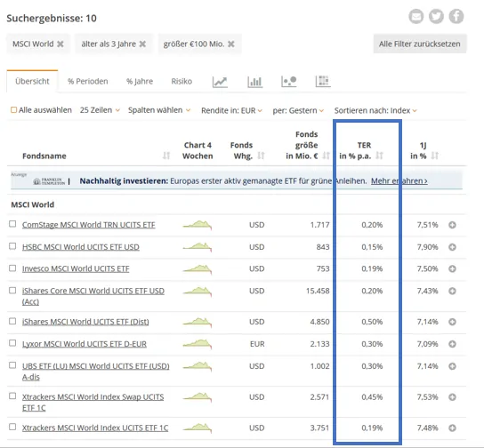This screenshot has height=448, width=484.
Task: Add UBS ETF MSCI World with plus icon
Action: coord(452,366)
